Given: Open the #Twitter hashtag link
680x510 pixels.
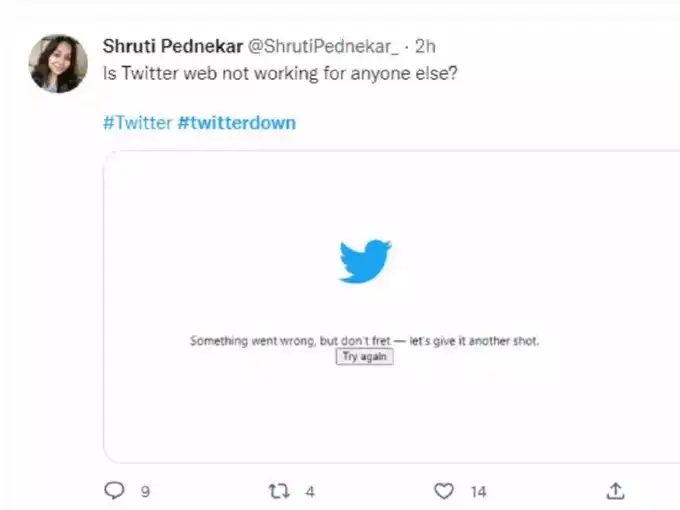Looking at the screenshot, I should click(137, 123).
